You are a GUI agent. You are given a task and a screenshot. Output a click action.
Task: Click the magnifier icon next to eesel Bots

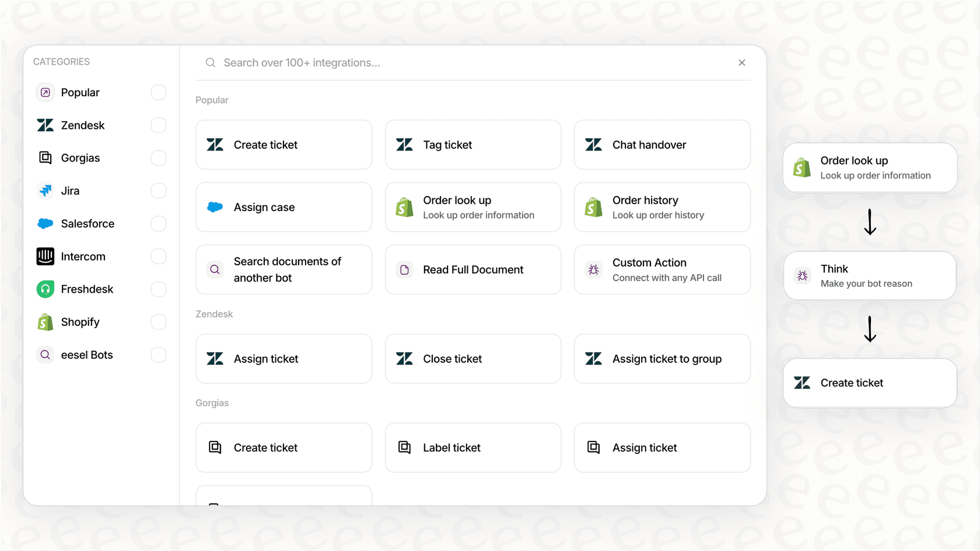45,355
